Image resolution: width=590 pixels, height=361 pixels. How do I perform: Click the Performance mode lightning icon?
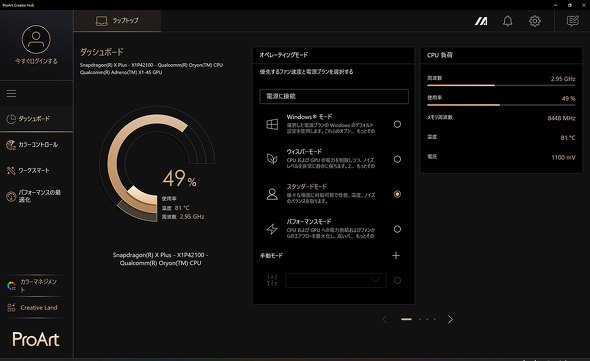pos(272,229)
